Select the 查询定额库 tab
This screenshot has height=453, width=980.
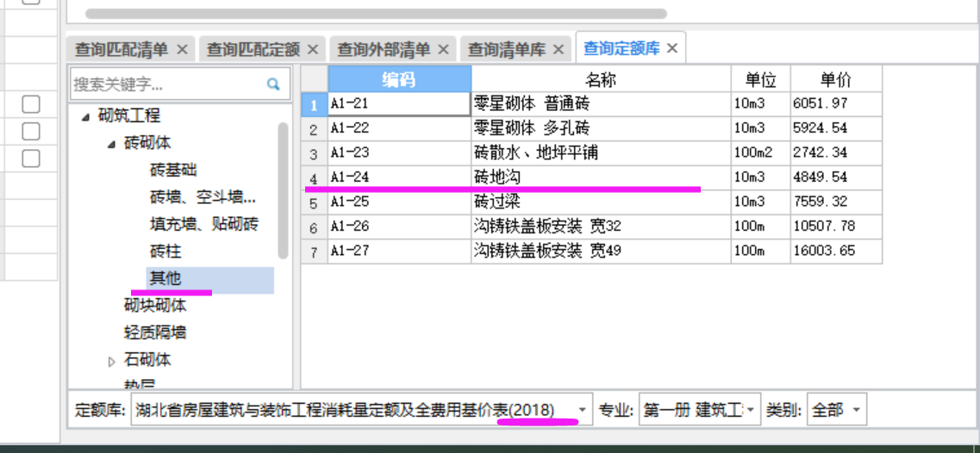pyautogui.click(x=622, y=48)
